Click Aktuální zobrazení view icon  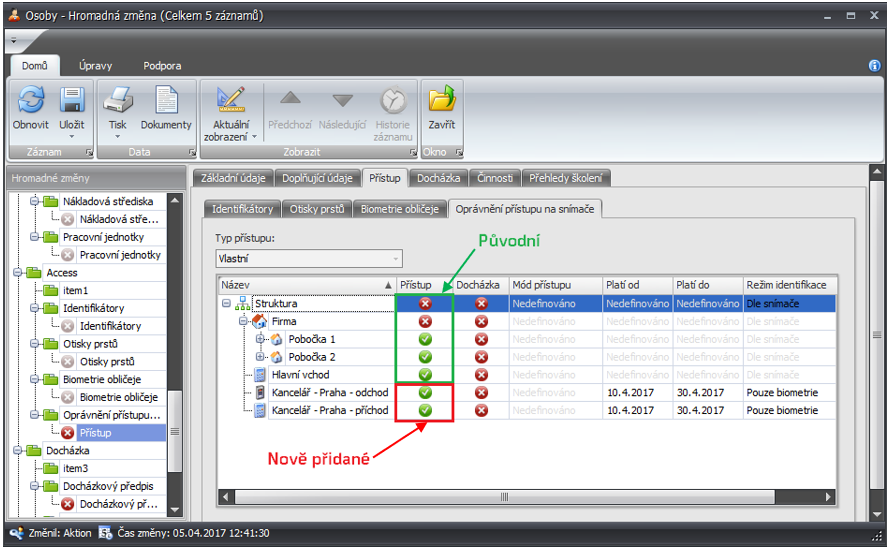(x=231, y=100)
